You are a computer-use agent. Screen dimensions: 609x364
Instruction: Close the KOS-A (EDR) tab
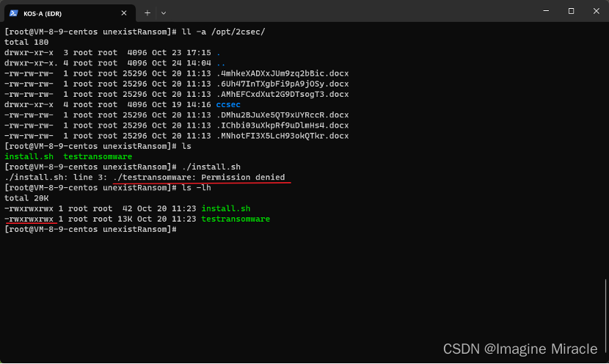[x=125, y=12]
